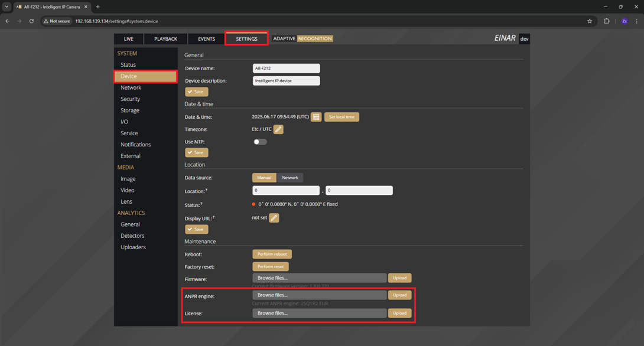Upload the ANPR engine file
644x346 pixels.
[399, 295]
